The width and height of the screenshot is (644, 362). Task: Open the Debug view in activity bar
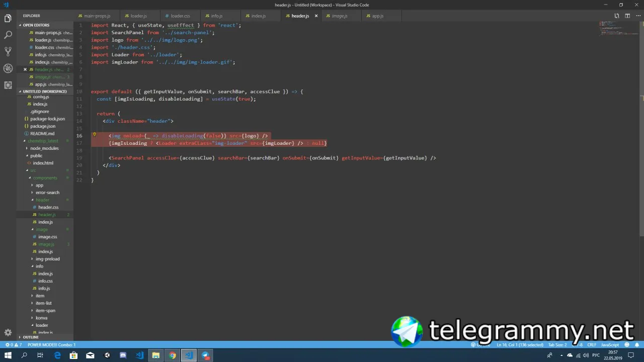8,68
